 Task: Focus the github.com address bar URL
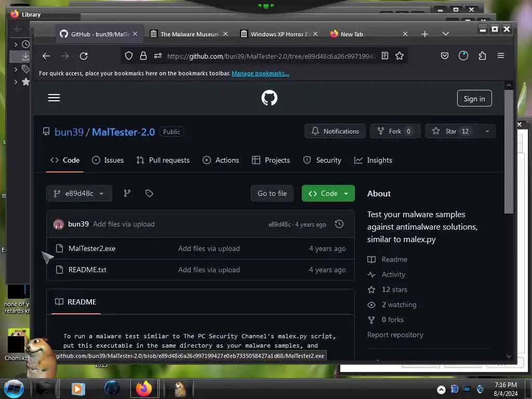(270, 56)
